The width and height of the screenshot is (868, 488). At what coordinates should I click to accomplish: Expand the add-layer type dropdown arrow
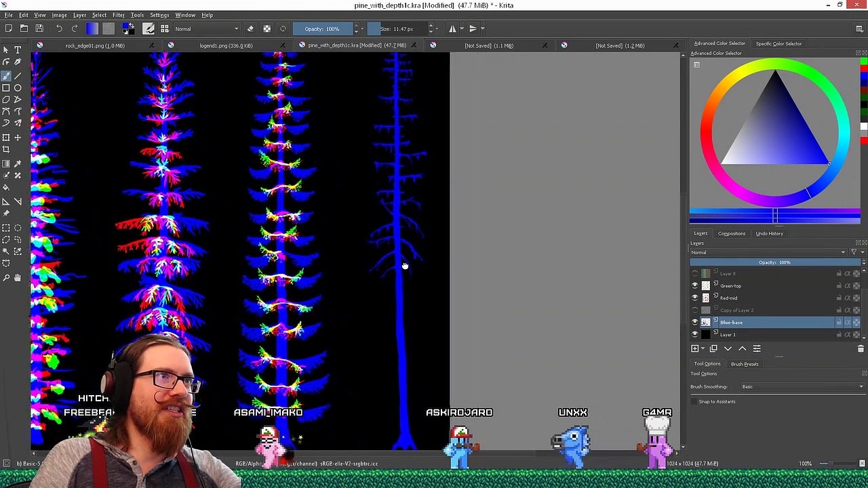click(x=703, y=348)
